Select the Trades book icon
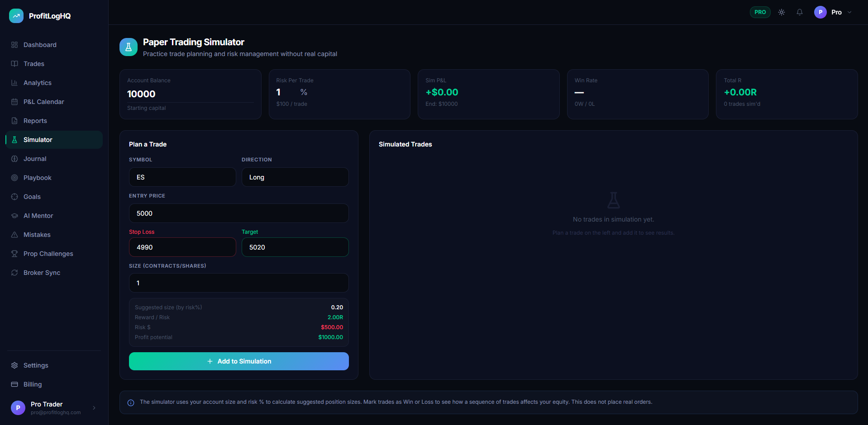The width and height of the screenshot is (868, 425). coord(14,64)
